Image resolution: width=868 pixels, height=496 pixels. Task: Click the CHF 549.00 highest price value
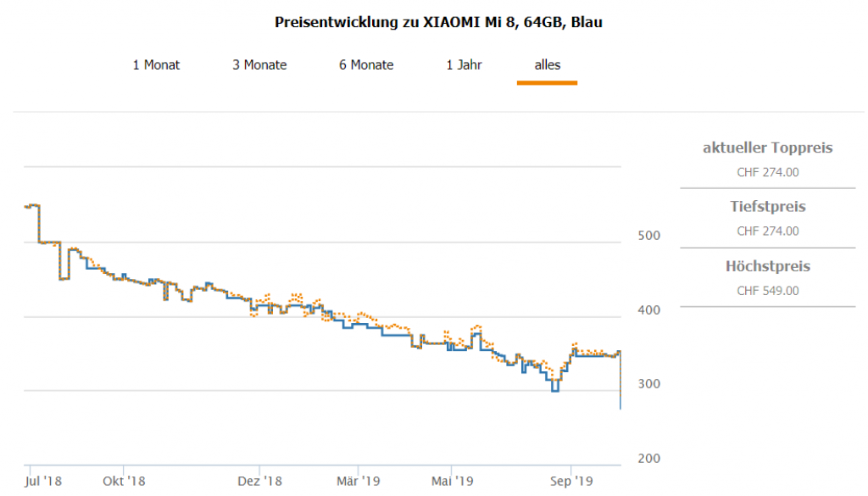(x=767, y=291)
